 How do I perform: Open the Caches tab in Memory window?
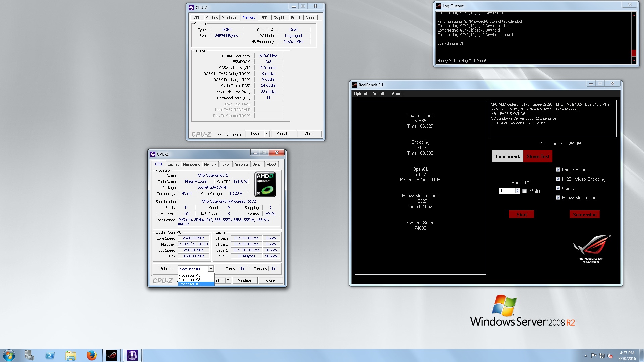click(212, 18)
